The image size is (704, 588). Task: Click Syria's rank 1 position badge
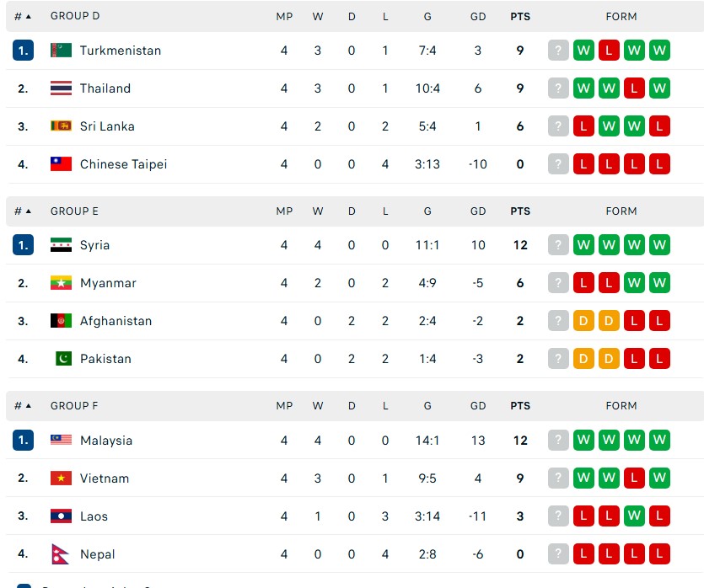(x=23, y=245)
